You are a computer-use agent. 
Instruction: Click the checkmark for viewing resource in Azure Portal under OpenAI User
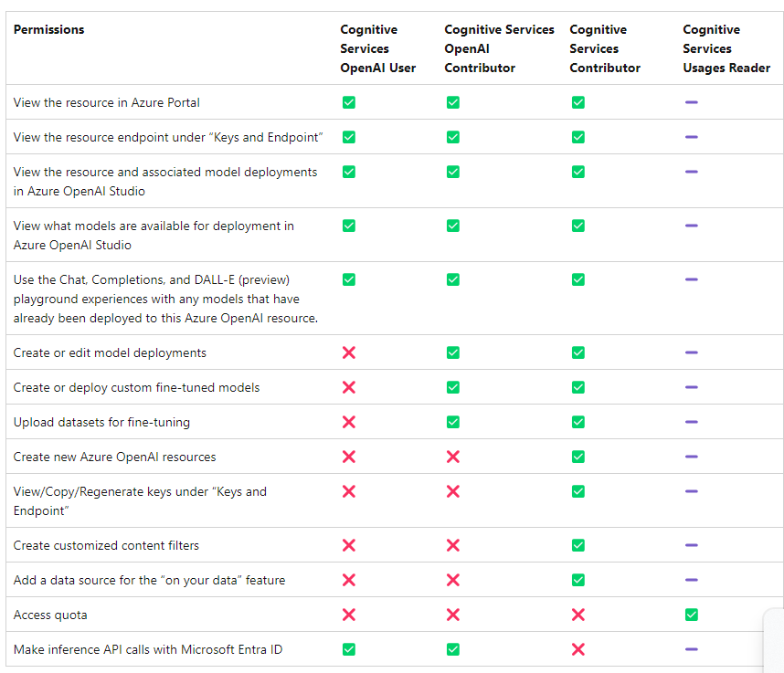(x=349, y=102)
